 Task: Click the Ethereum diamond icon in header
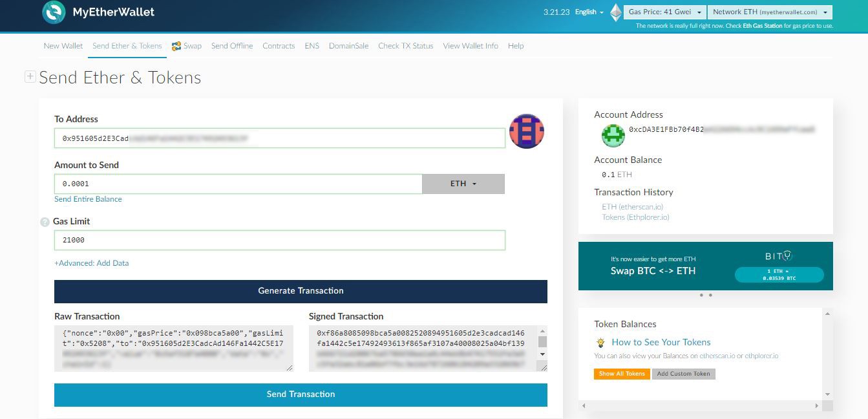(616, 12)
